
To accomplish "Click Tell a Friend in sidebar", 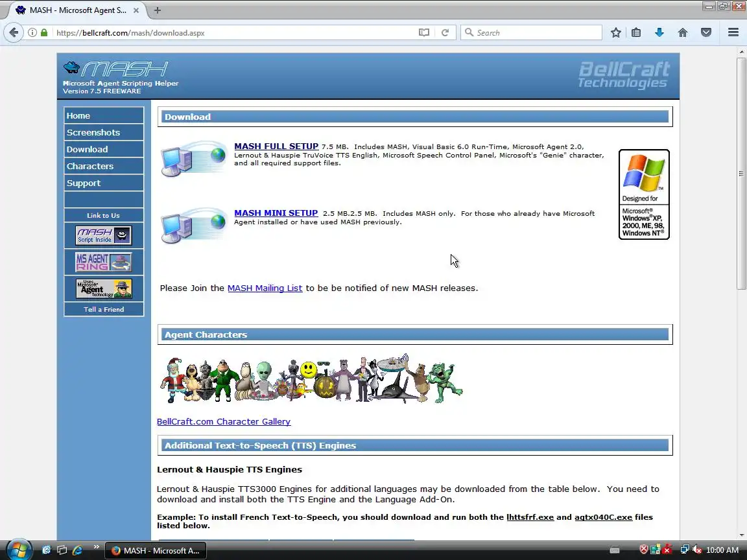I will (x=104, y=309).
